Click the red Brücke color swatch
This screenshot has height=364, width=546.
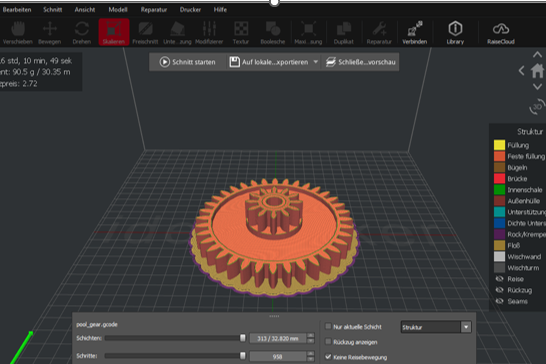click(499, 178)
